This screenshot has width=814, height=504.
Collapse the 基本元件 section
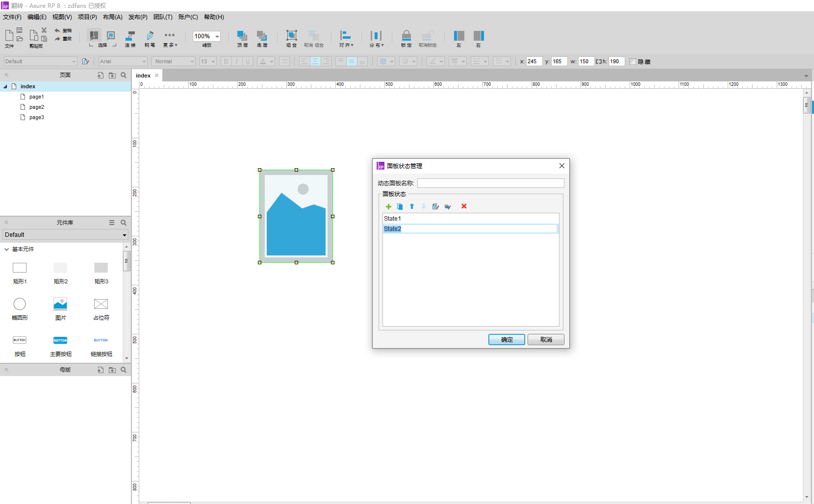(x=6, y=249)
